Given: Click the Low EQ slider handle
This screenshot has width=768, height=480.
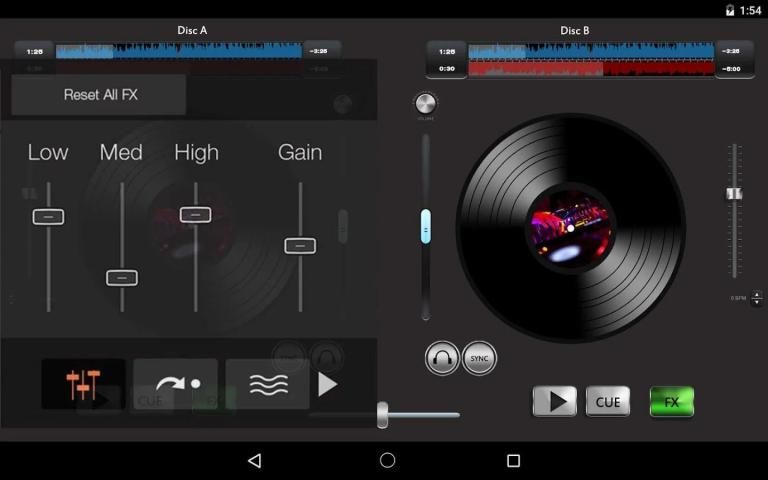Looking at the screenshot, I should point(48,216).
